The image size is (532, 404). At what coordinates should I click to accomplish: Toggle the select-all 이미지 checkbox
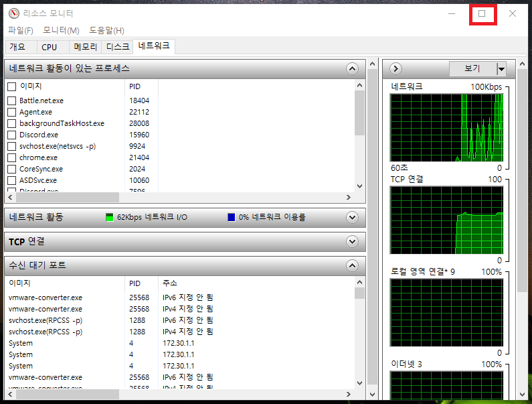pyautogui.click(x=12, y=86)
